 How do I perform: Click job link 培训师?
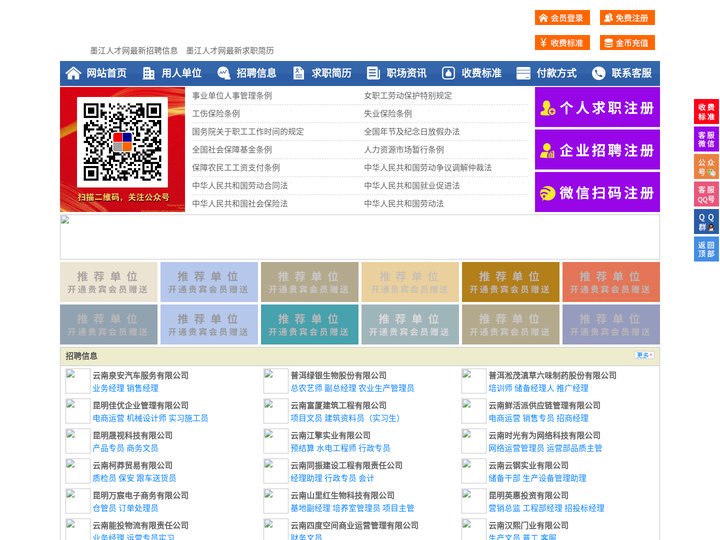click(500, 388)
